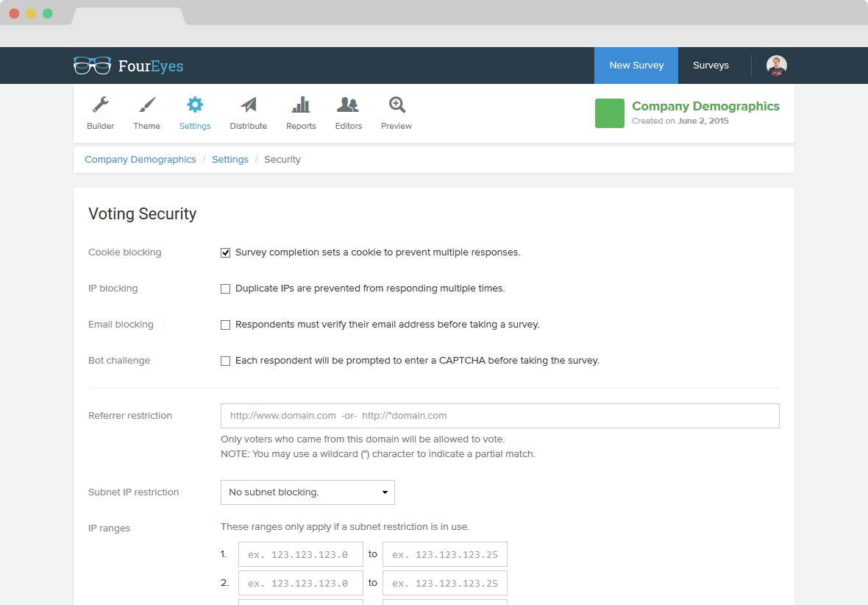Uncheck the Cookie blocking checkbox
The height and width of the screenshot is (605, 868).
coord(225,252)
